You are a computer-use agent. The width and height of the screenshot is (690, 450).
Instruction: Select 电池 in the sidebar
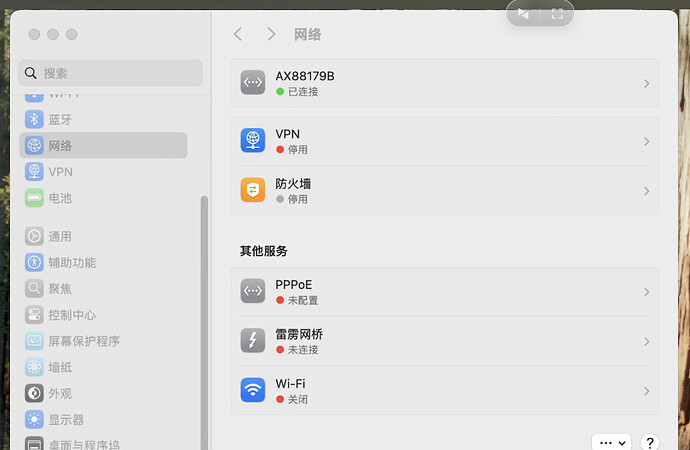(103, 198)
